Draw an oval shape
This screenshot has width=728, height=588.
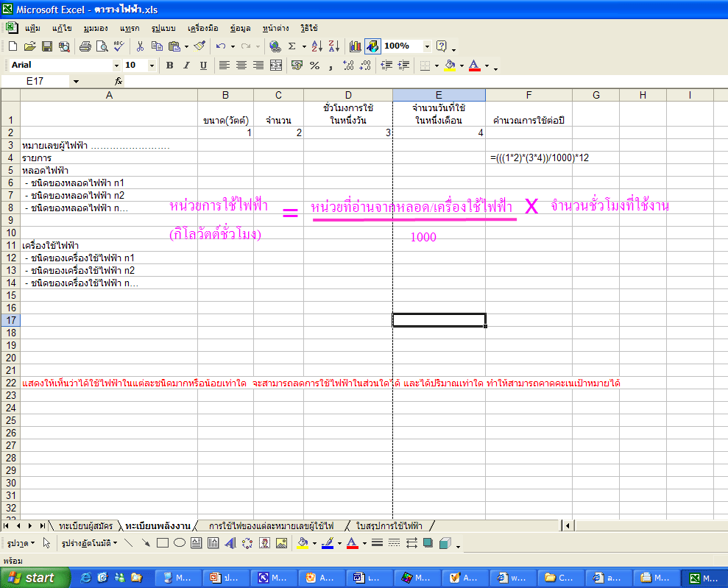[x=180, y=543]
